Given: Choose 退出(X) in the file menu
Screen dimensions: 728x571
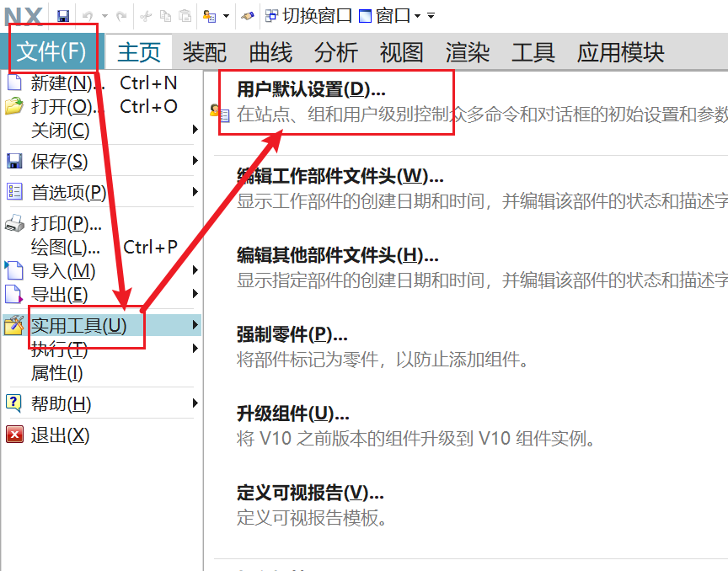Looking at the screenshot, I should click(101, 435).
